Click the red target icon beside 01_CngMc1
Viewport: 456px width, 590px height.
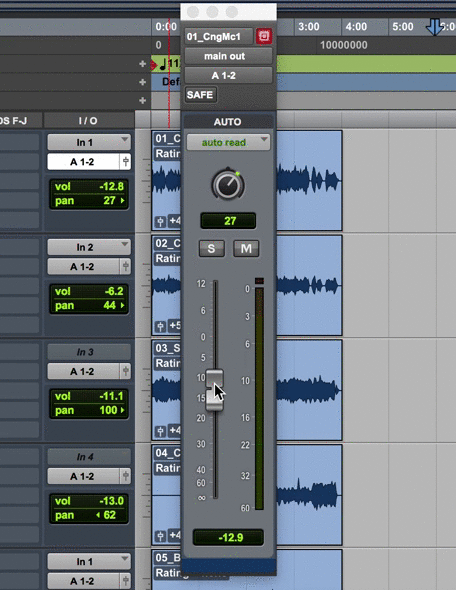(264, 36)
